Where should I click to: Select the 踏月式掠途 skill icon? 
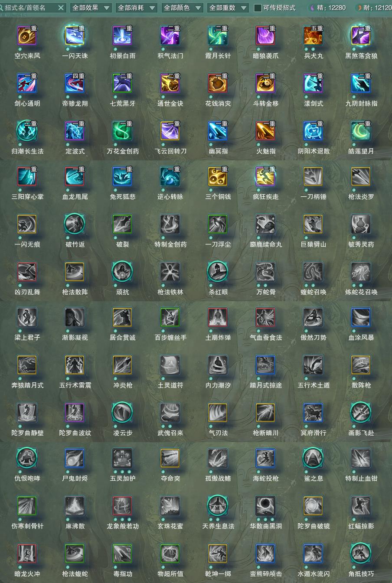[x=265, y=365]
